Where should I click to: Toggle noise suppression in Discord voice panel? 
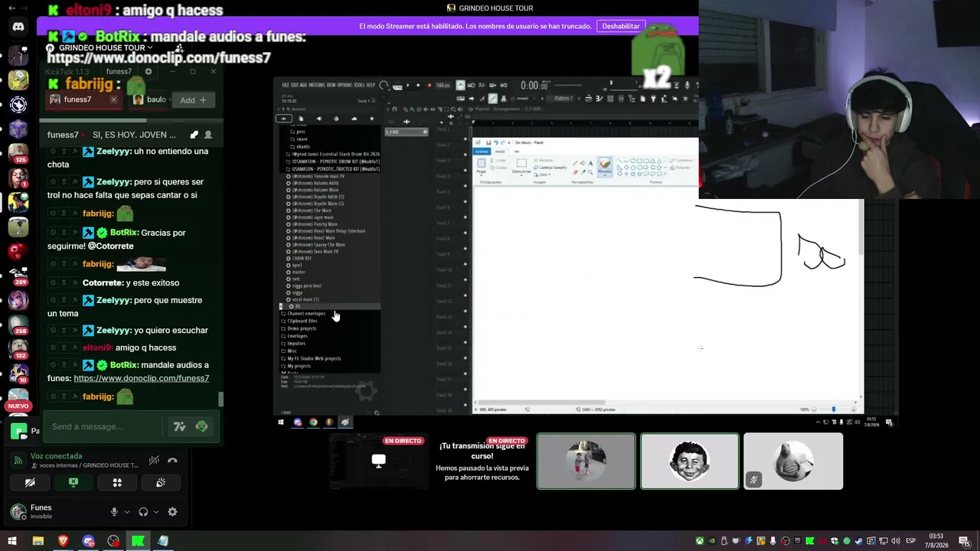click(x=154, y=460)
